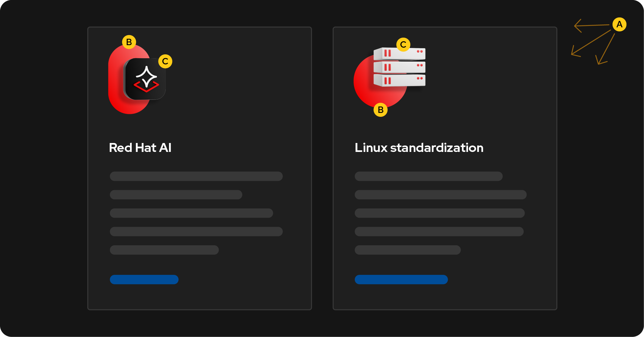Click the Linux standardization heading
Screen dimensions: 644x337
point(419,148)
